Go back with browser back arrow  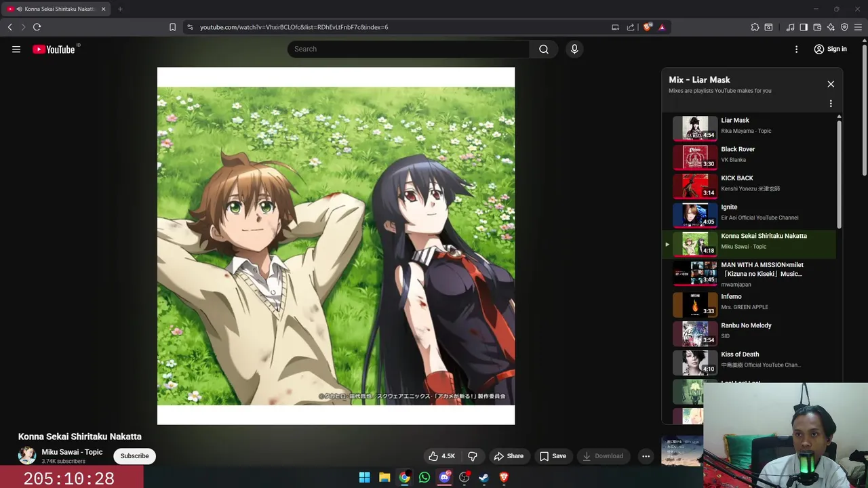(9, 27)
